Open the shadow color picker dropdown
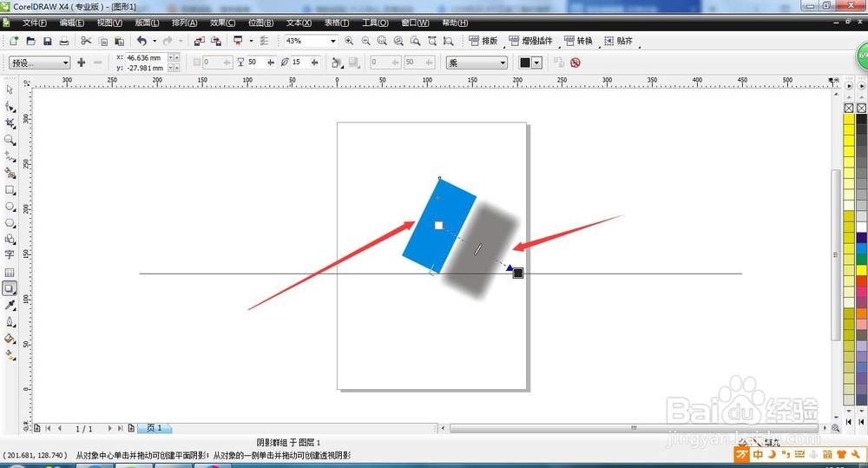Image resolution: width=868 pixels, height=468 pixels. tap(536, 63)
